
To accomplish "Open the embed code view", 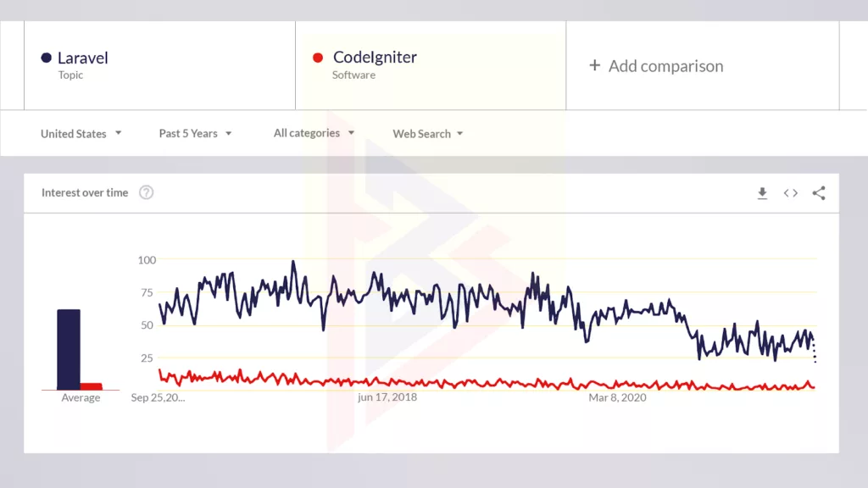I will (790, 193).
